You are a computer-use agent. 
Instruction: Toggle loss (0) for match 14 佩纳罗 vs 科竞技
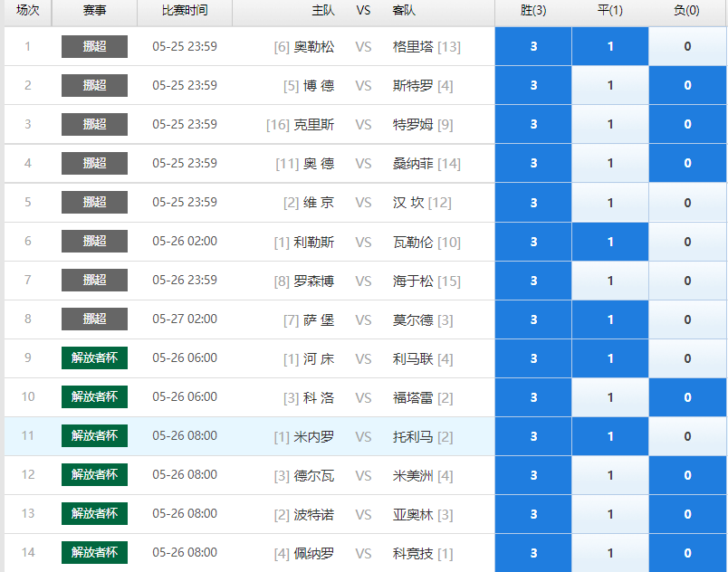point(687,553)
